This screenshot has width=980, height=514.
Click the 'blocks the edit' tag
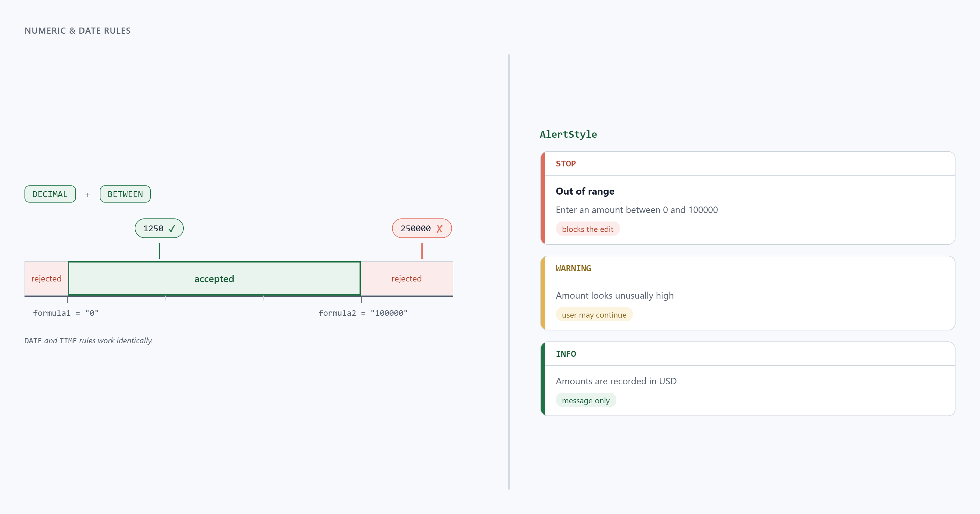click(587, 229)
